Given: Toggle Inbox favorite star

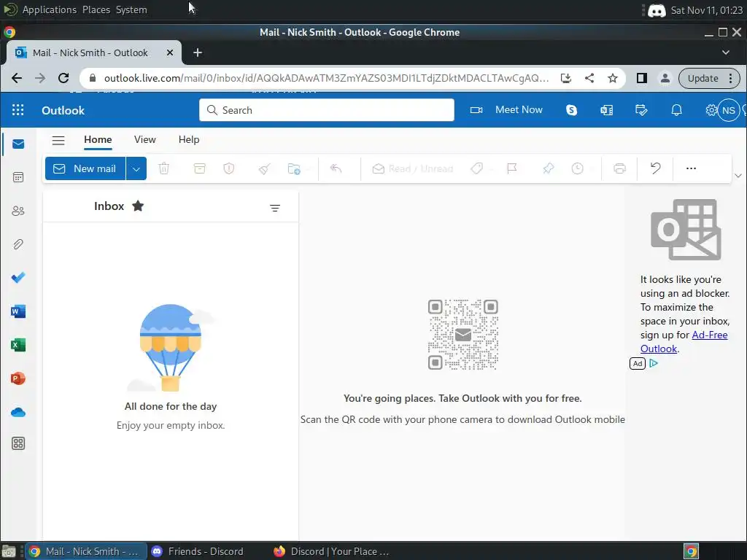Looking at the screenshot, I should click(x=138, y=206).
